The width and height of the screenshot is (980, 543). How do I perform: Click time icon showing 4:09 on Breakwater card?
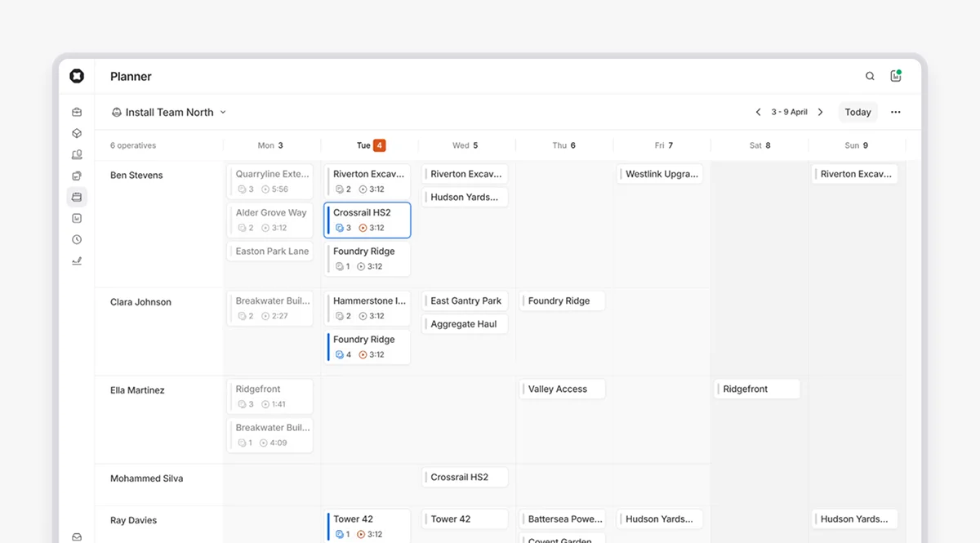263,443
